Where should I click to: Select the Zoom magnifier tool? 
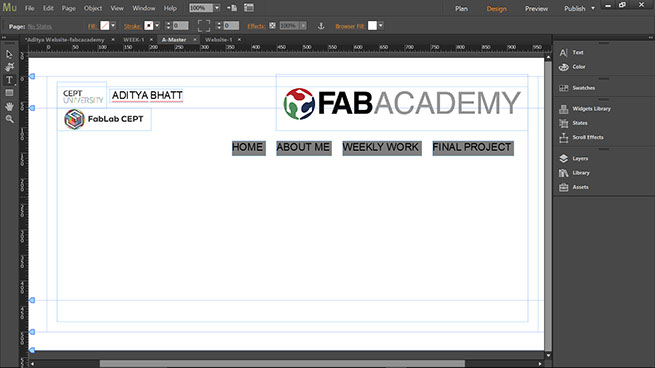pyautogui.click(x=9, y=119)
